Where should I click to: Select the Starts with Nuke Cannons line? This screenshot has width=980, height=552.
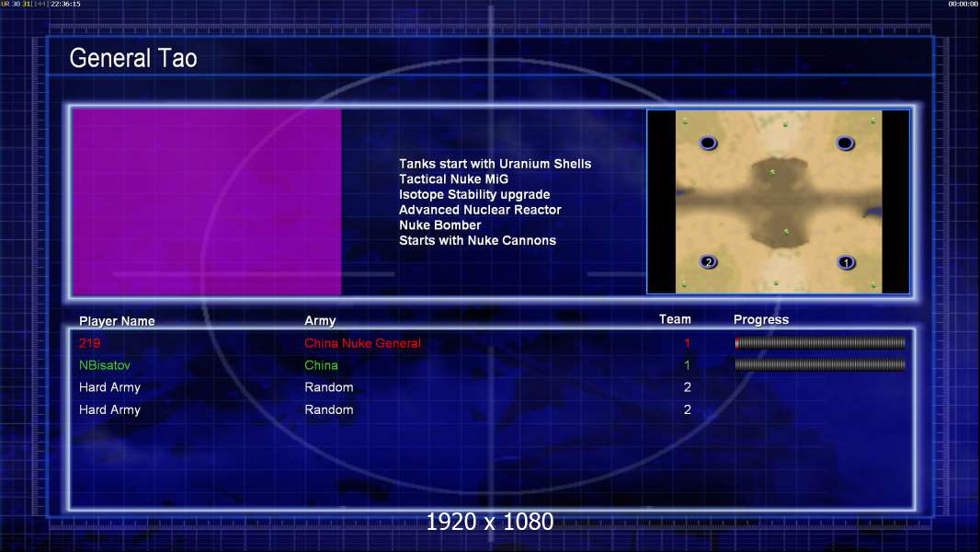pyautogui.click(x=477, y=240)
